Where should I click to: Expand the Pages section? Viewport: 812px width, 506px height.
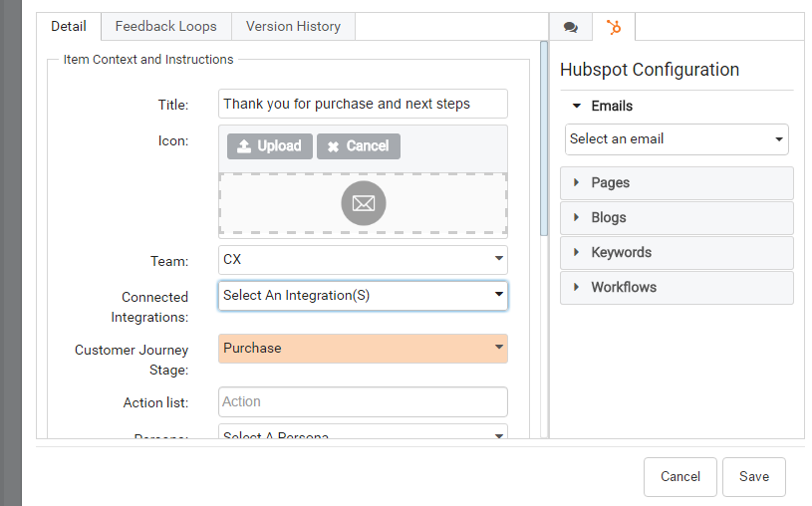click(x=677, y=183)
